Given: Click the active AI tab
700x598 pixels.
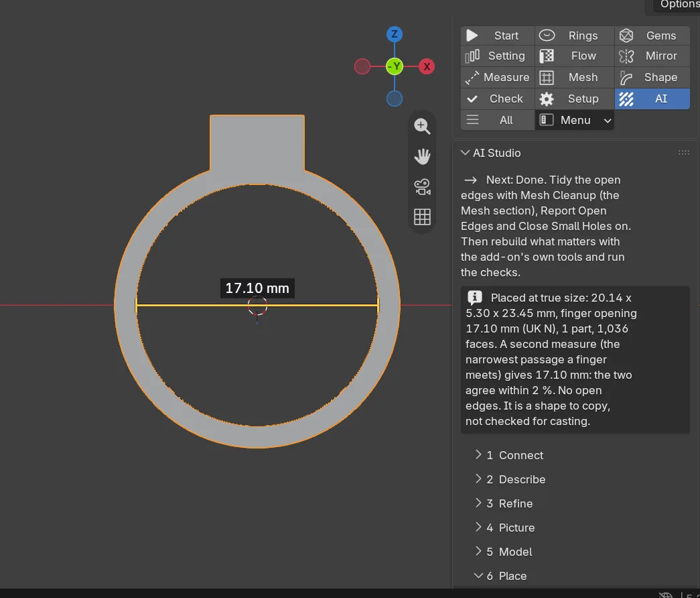Looking at the screenshot, I should [x=652, y=99].
